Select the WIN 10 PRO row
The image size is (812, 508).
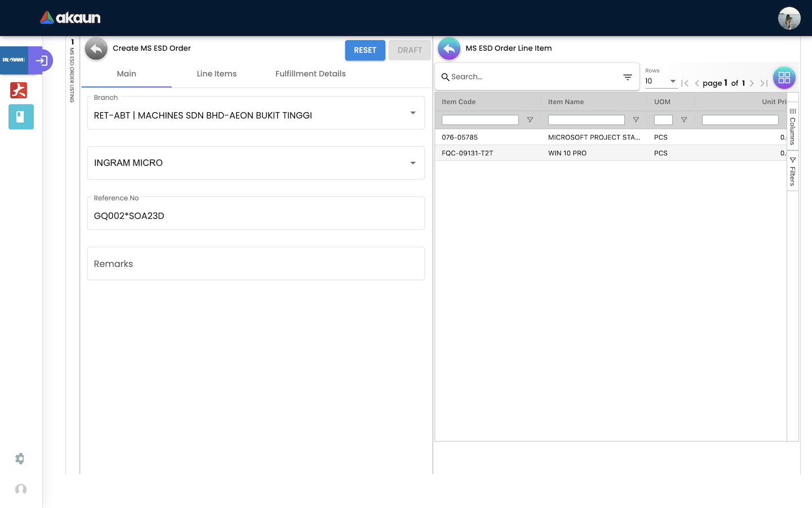point(567,153)
